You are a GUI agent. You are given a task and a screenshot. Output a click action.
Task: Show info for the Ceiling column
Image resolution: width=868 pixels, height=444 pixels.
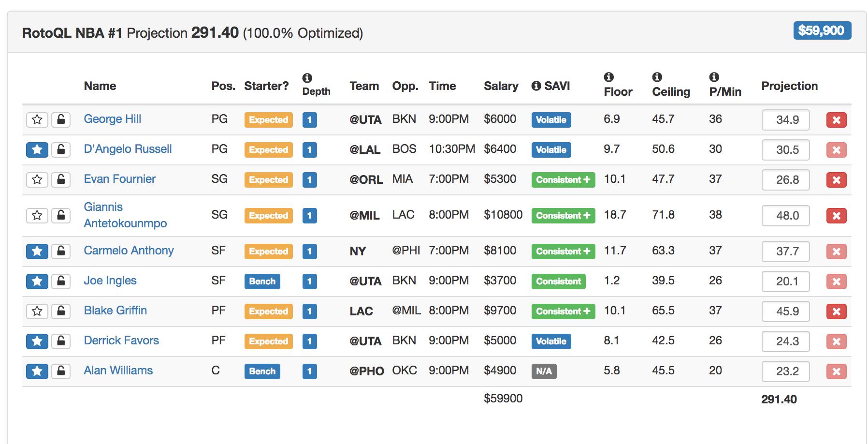(x=657, y=77)
